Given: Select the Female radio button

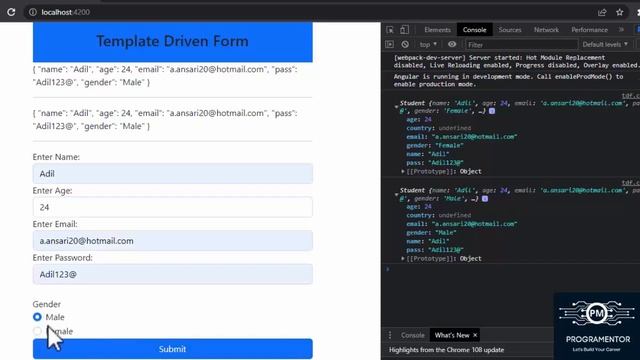Looking at the screenshot, I should click(x=37, y=331).
